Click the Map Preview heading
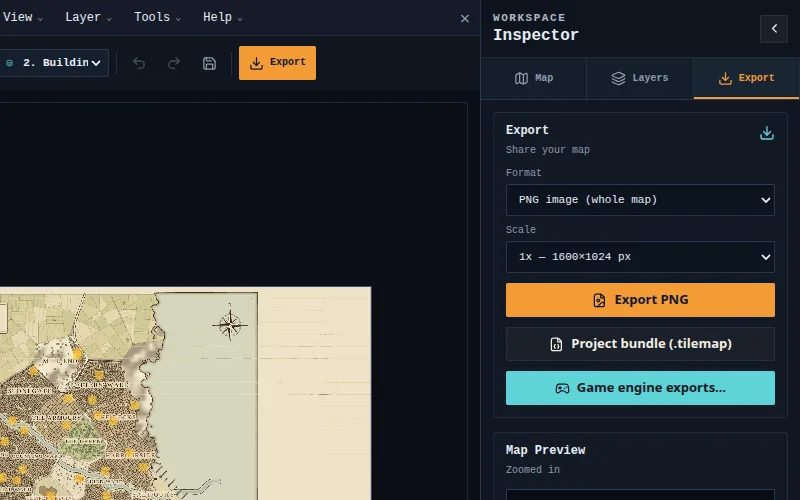Viewport: 800px width, 500px height. click(x=545, y=450)
